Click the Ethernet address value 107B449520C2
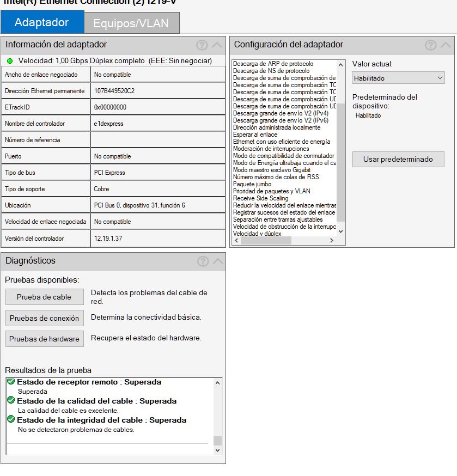This screenshot has width=457, height=476. coord(114,91)
